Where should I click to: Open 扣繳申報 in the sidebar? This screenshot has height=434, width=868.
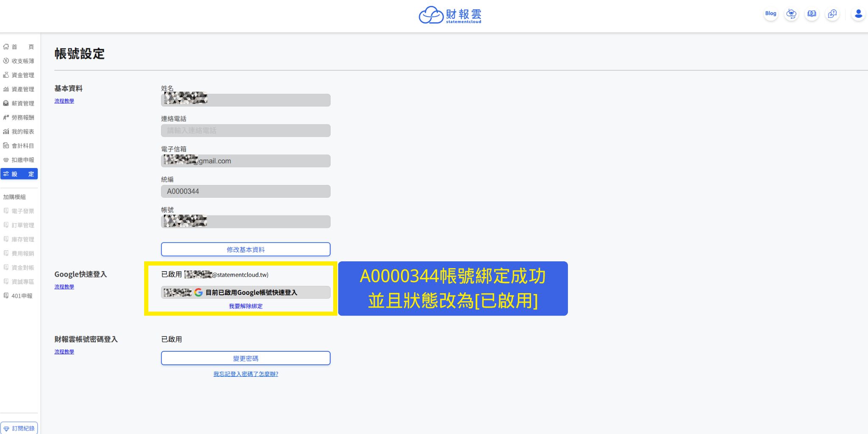tap(19, 160)
